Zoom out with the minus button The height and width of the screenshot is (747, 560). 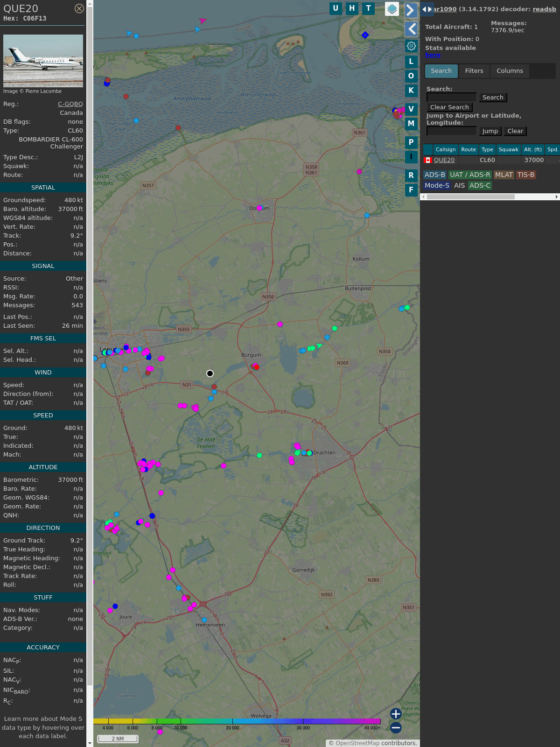[396, 727]
